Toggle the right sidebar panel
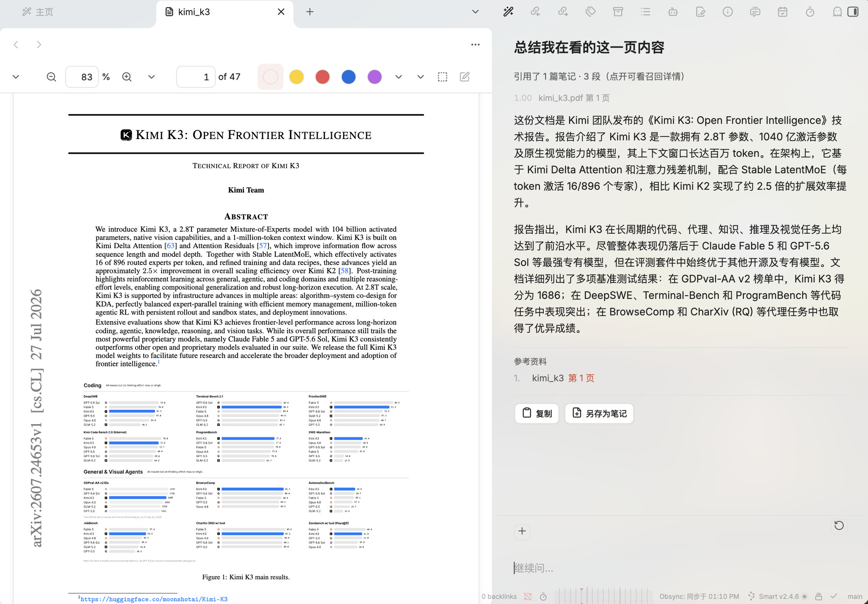 pos(853,12)
